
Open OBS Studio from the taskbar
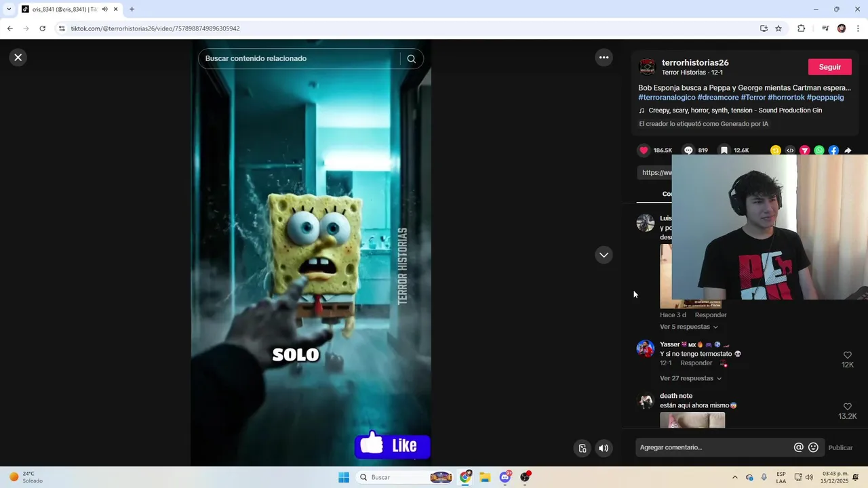pos(525,477)
